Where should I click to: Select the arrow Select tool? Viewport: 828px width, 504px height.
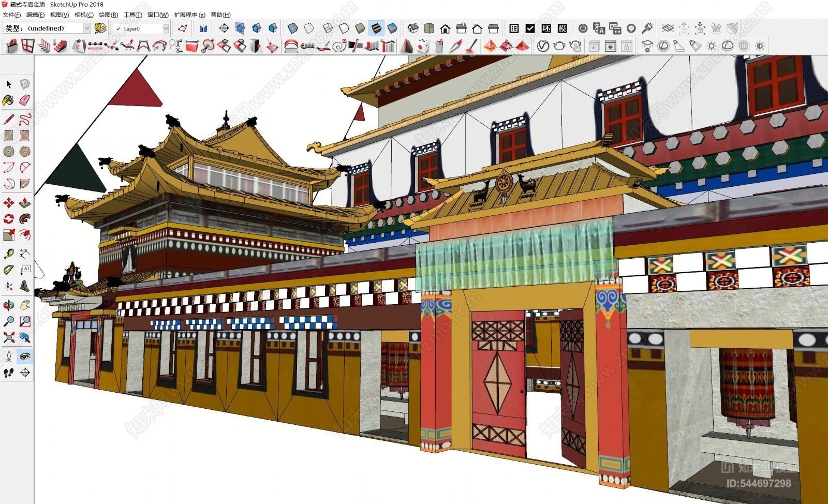[x=9, y=84]
